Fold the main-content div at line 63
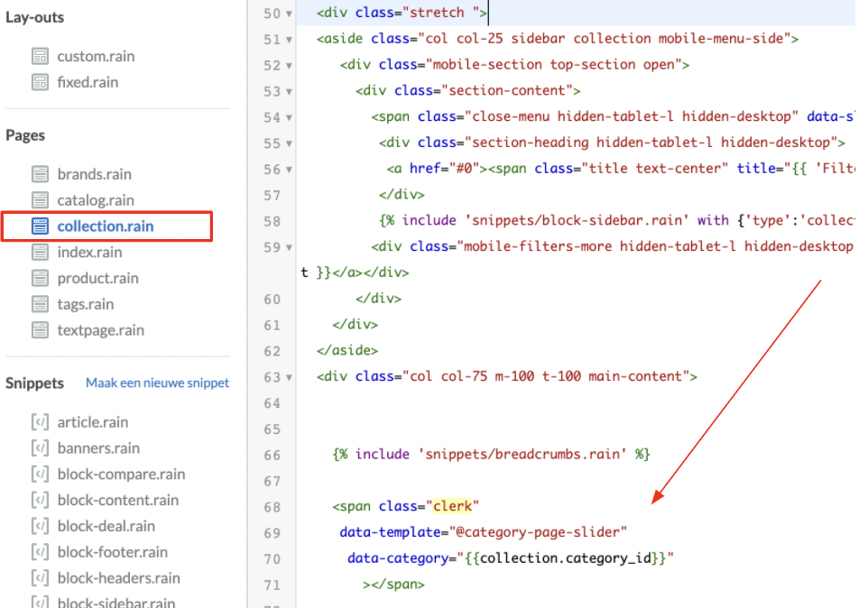 click(x=289, y=377)
